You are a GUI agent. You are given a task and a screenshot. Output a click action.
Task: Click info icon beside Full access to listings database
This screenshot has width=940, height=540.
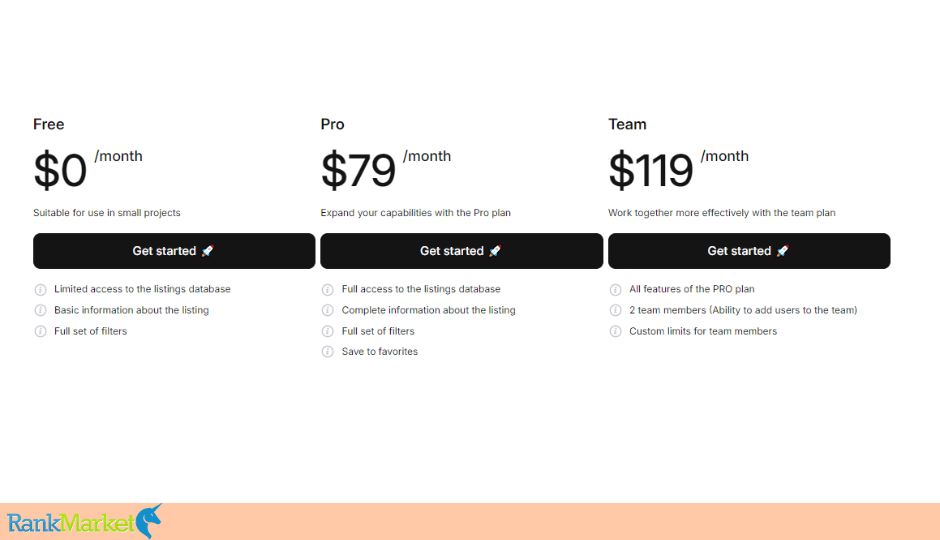[x=327, y=289]
